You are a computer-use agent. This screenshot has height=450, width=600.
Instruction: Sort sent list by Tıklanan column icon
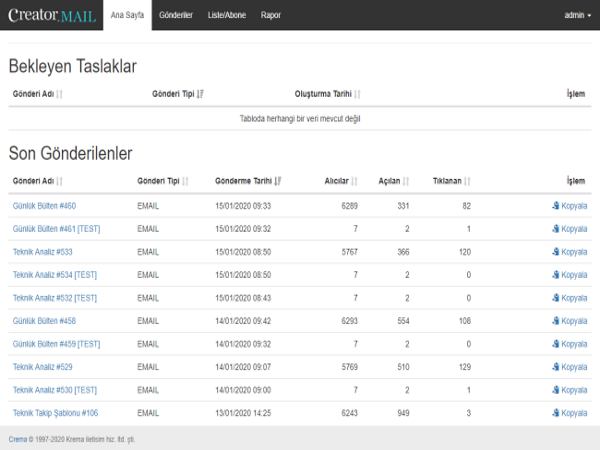tap(467, 181)
